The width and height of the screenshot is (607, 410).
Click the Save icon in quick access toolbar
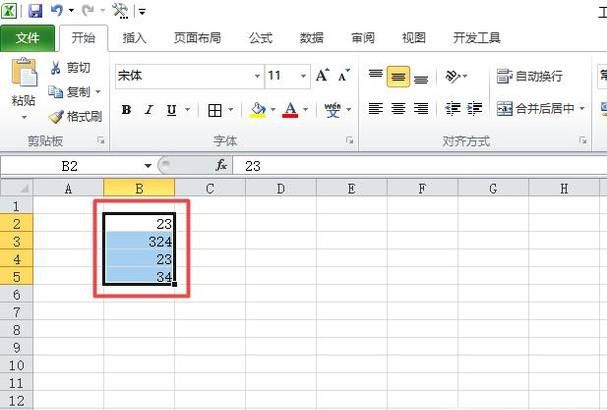pyautogui.click(x=35, y=10)
